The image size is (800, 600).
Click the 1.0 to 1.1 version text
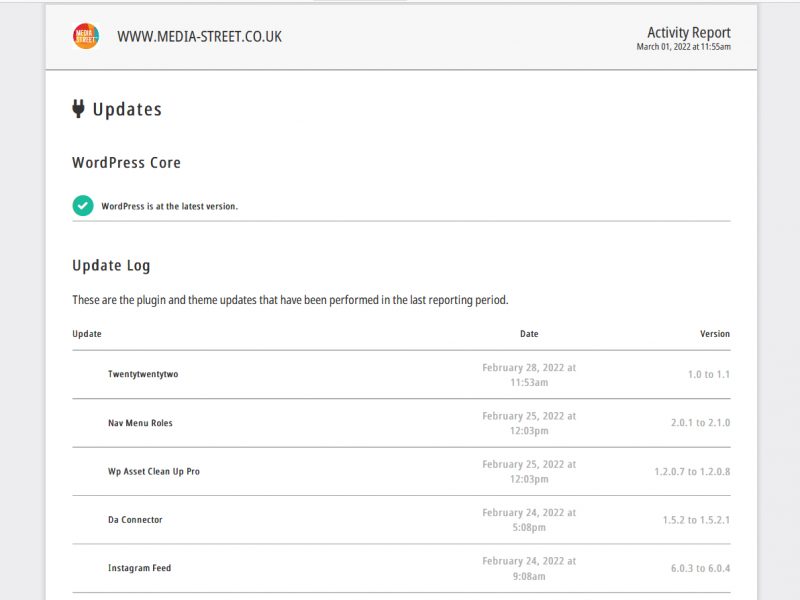pos(709,374)
